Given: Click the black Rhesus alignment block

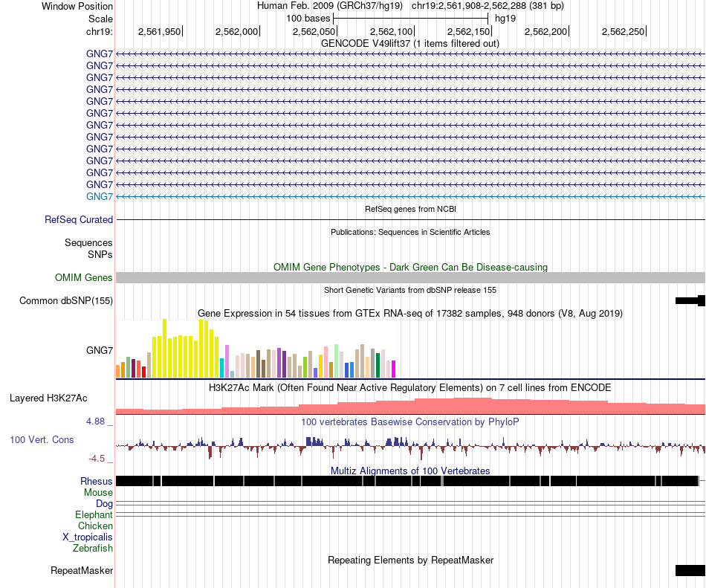Looking at the screenshot, I should (x=407, y=481).
